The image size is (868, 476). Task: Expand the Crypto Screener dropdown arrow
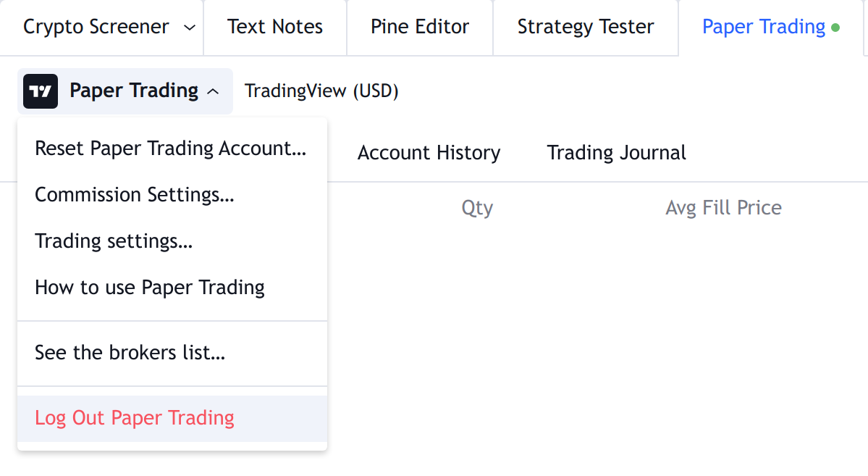(190, 27)
